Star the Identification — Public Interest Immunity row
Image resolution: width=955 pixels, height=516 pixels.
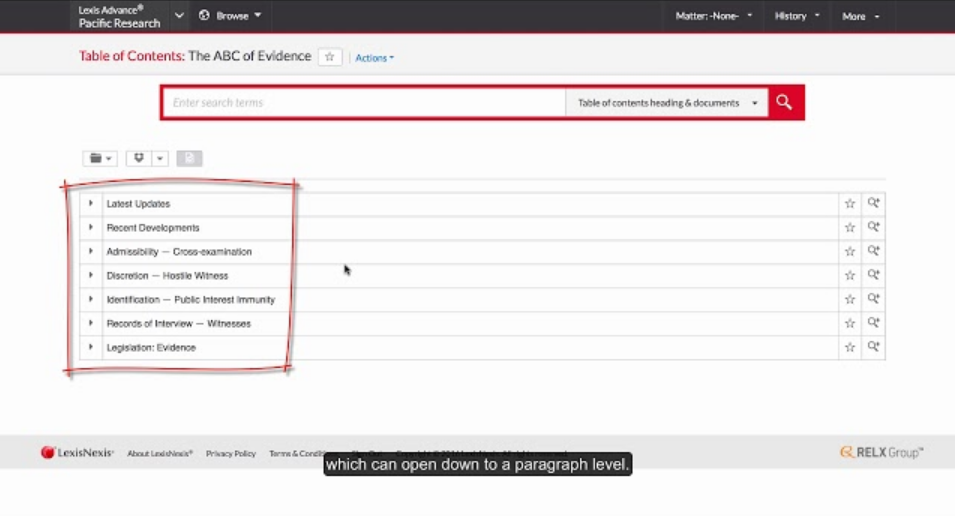(850, 299)
